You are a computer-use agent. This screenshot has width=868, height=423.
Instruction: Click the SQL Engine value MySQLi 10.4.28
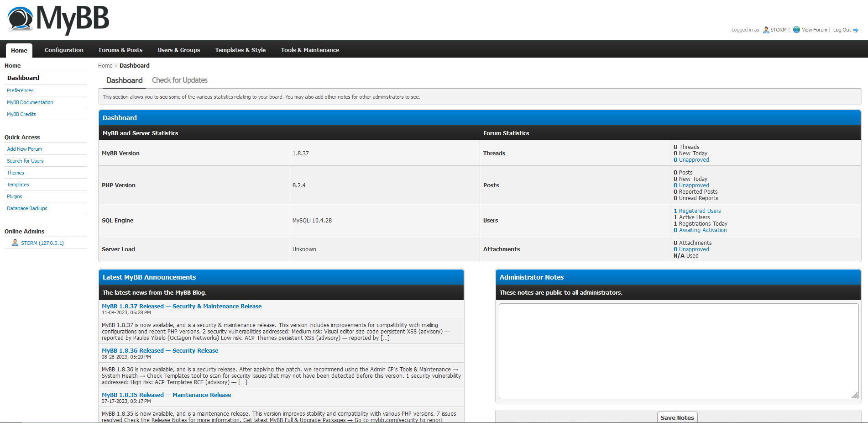(x=312, y=221)
